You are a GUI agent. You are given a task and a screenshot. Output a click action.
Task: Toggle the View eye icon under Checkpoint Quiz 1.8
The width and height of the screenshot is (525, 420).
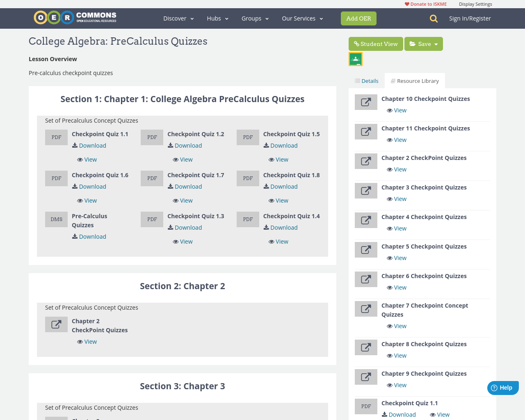pyautogui.click(x=271, y=200)
